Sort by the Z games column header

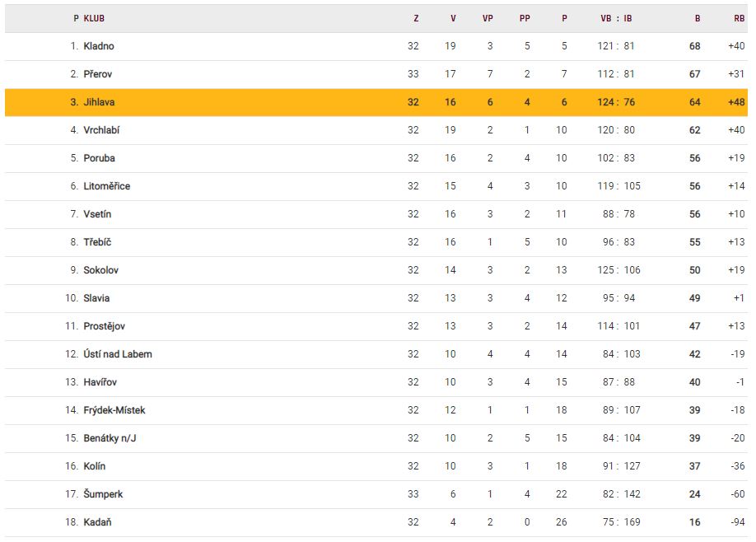click(416, 18)
